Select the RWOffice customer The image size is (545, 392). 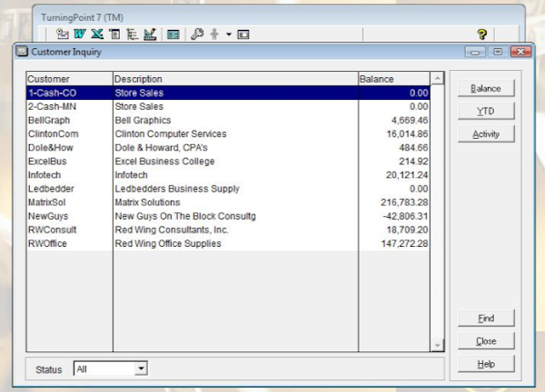point(47,243)
